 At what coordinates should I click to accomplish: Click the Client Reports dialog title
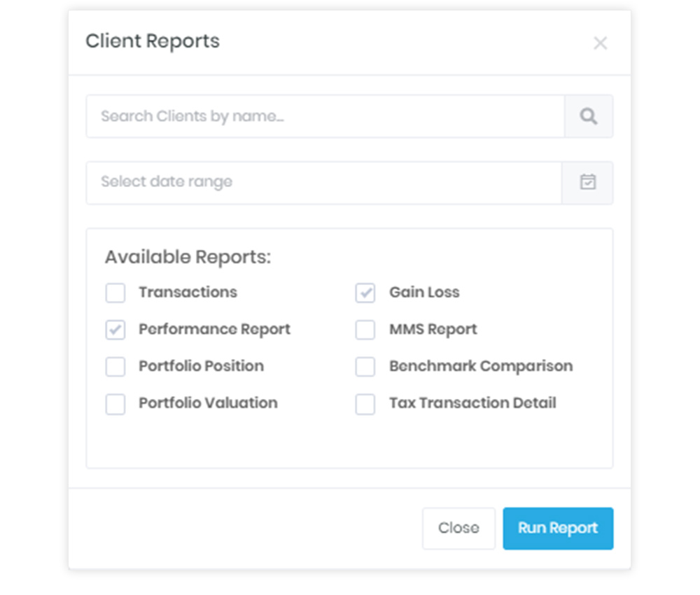tap(153, 41)
